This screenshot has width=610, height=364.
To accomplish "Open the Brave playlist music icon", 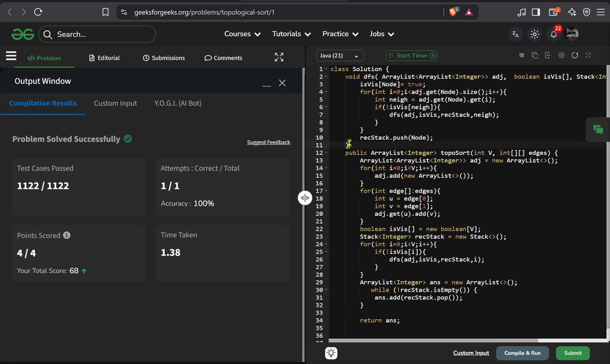I will (x=522, y=12).
